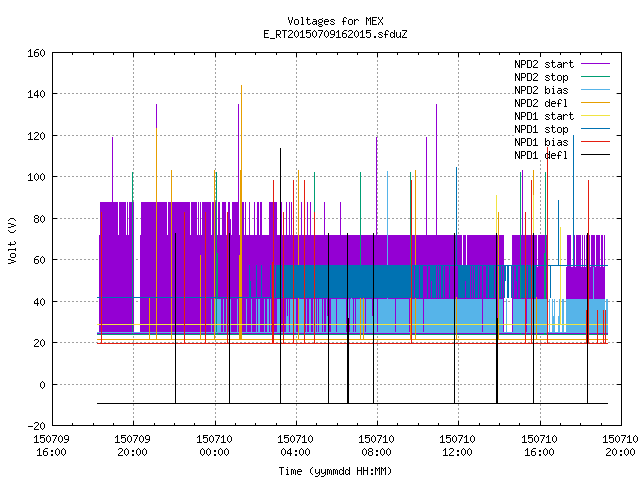Select the NPD1 stop legend entry

pyautogui.click(x=541, y=129)
